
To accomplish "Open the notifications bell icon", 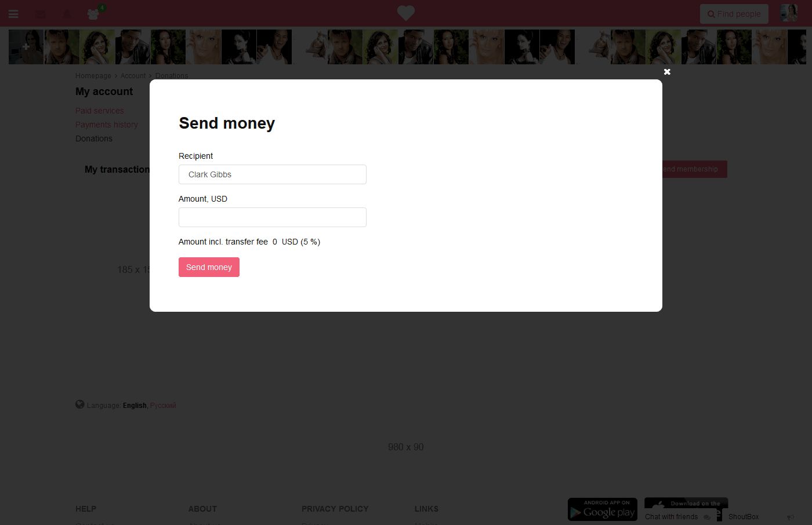I will (x=67, y=14).
